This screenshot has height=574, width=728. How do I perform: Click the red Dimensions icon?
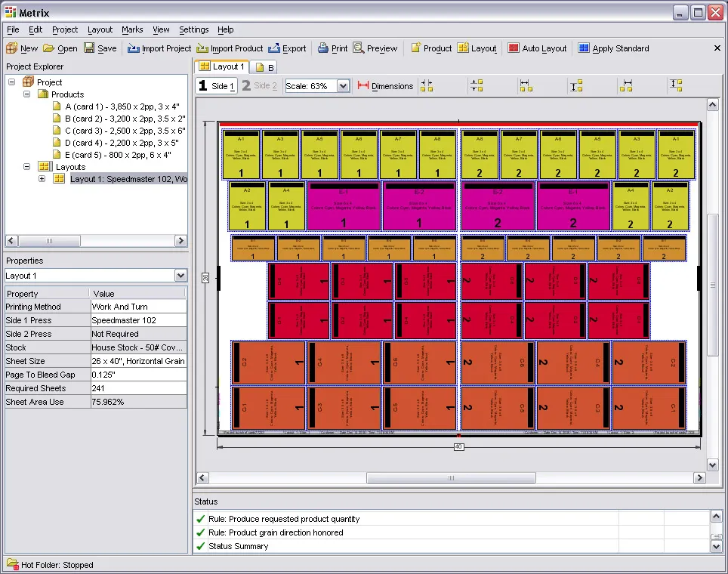(x=363, y=85)
